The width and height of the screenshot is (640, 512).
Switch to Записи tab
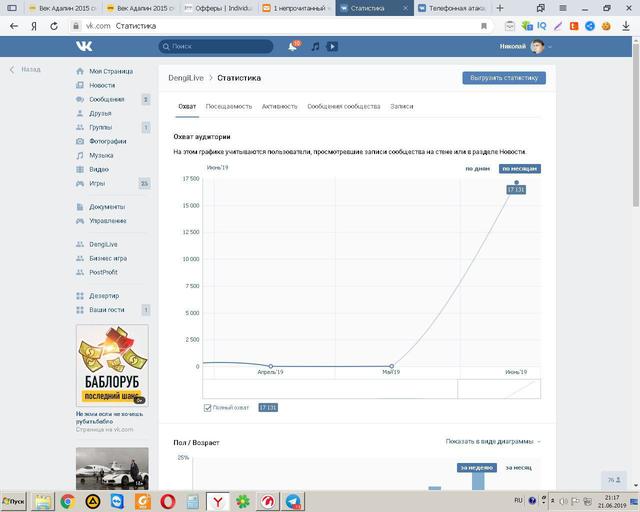[x=402, y=107]
